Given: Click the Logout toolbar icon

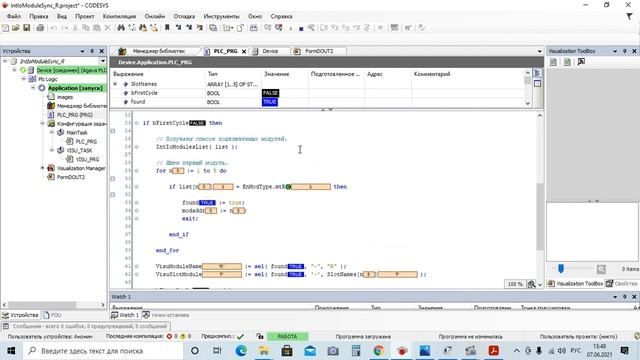Looking at the screenshot, I should click(279, 28).
